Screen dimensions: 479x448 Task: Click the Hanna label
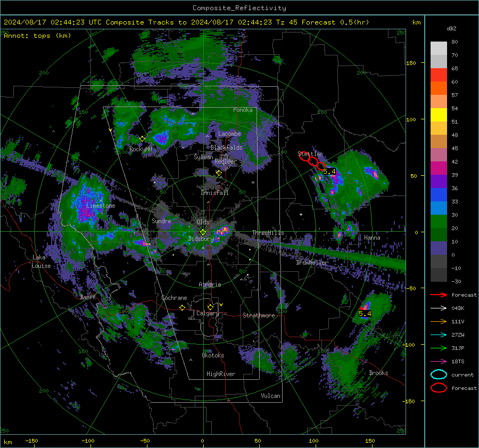pyautogui.click(x=372, y=238)
